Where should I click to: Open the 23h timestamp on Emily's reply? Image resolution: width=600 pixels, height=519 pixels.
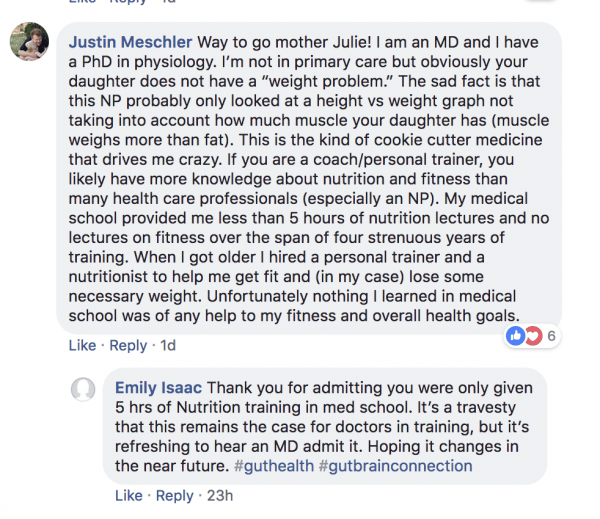[220, 496]
